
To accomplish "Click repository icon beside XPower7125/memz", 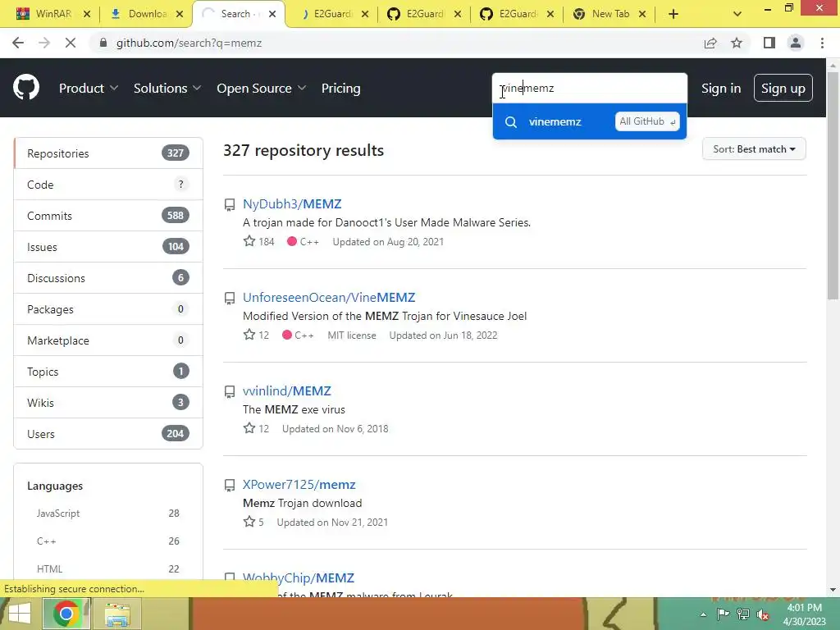I will (230, 486).
